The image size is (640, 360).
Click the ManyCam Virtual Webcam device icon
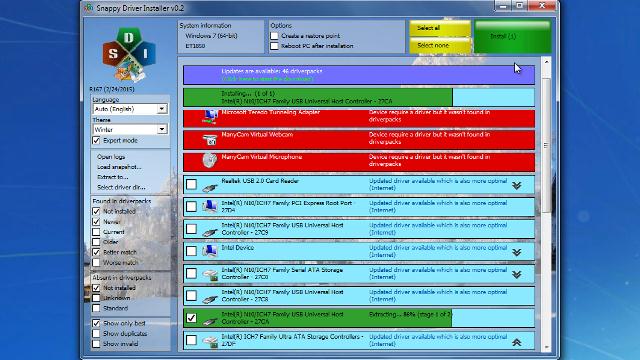[210, 140]
